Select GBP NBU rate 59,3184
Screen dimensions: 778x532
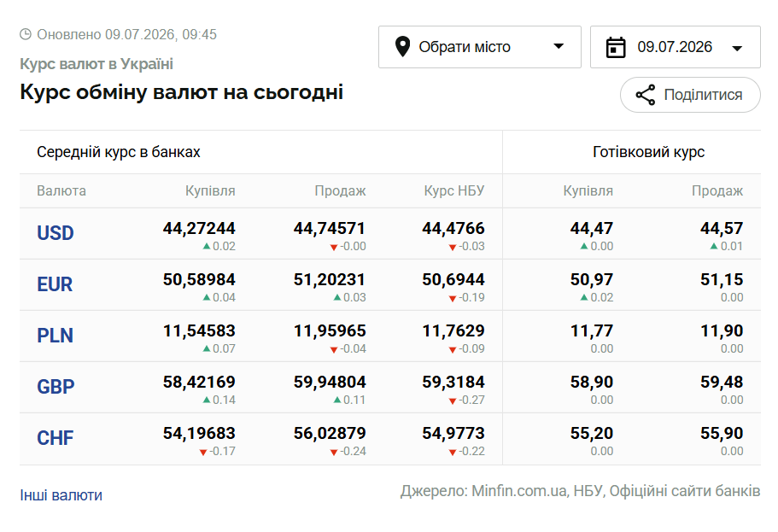(453, 382)
